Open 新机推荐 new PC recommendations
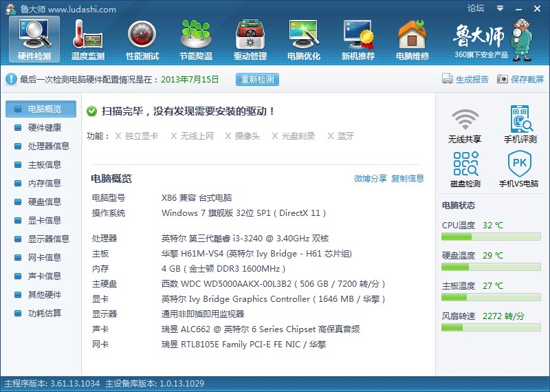 click(x=358, y=40)
